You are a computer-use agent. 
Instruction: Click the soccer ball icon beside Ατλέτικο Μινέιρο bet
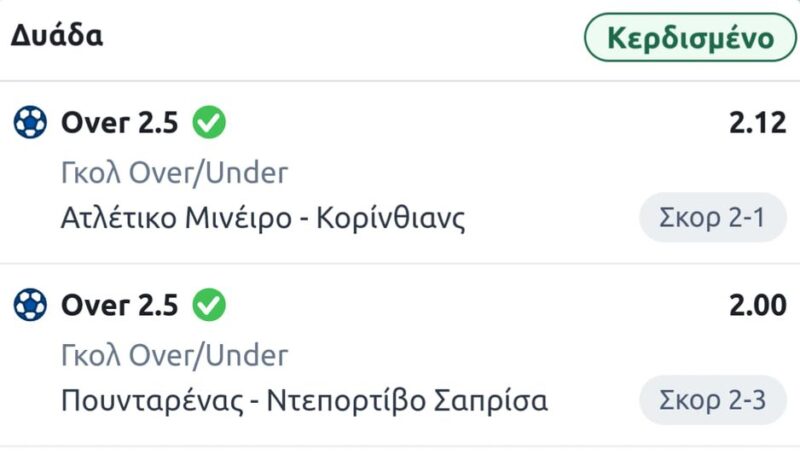click(30, 123)
